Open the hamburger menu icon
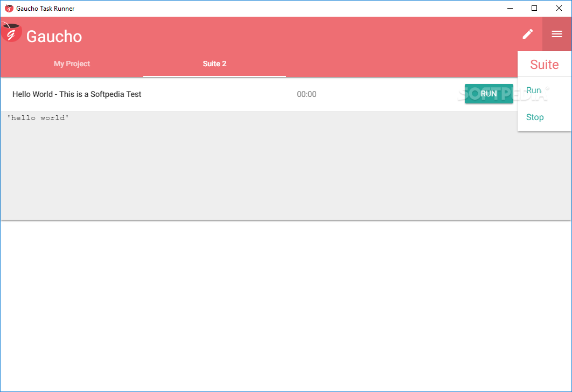 coord(557,34)
